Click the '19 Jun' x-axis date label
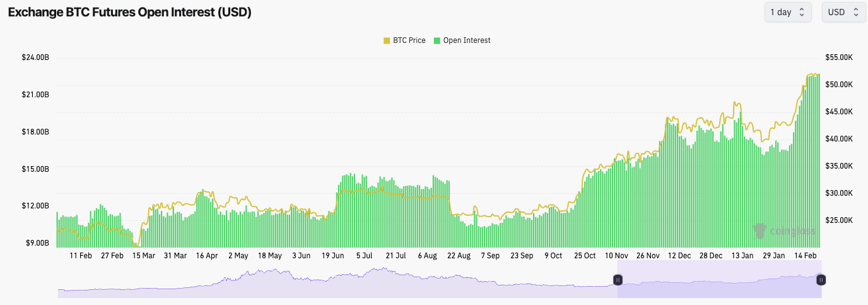Viewport: 868px width, 305px height. point(332,256)
